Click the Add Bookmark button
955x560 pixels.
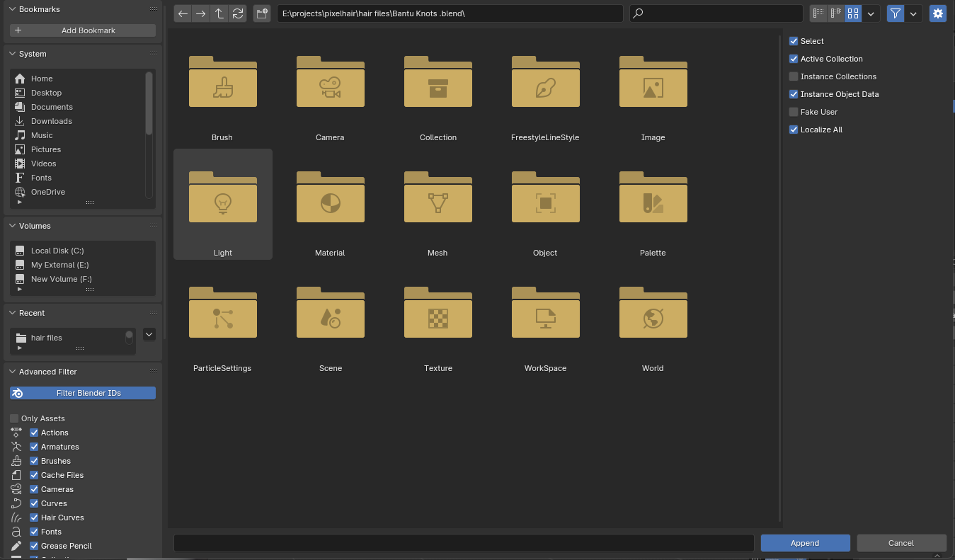click(83, 30)
